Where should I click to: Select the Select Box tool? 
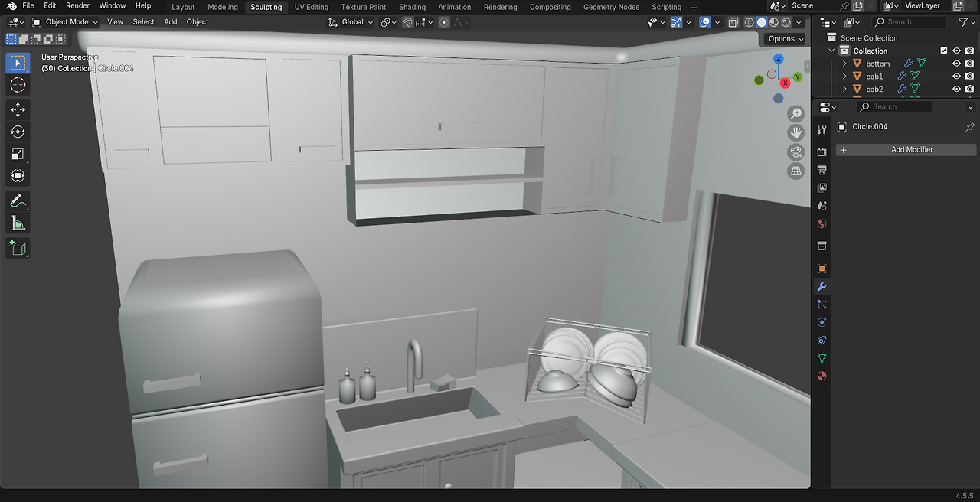[18, 63]
